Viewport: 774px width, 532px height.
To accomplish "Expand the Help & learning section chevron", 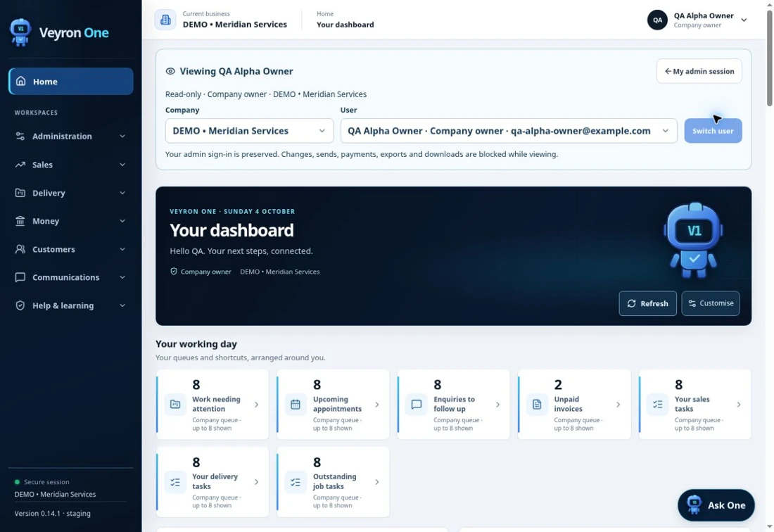I will (x=122, y=305).
